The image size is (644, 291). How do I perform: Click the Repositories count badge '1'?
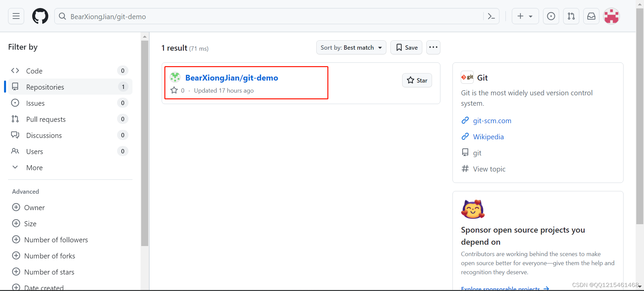[123, 87]
